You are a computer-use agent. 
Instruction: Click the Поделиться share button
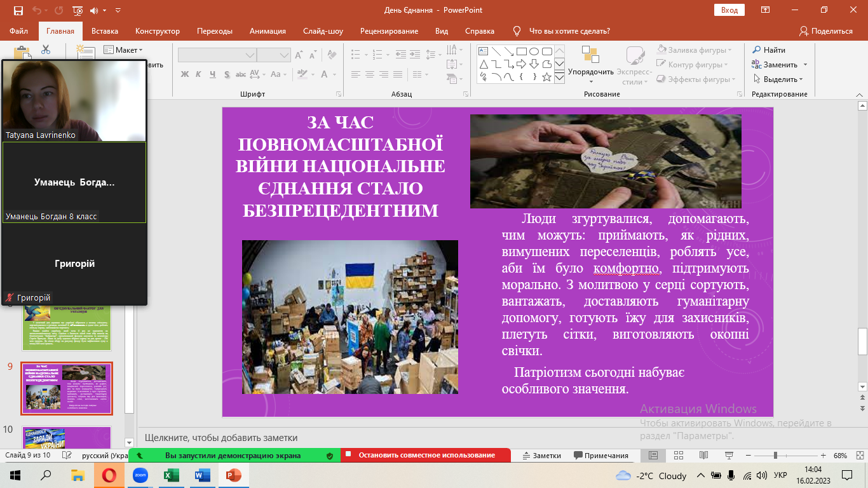point(825,31)
